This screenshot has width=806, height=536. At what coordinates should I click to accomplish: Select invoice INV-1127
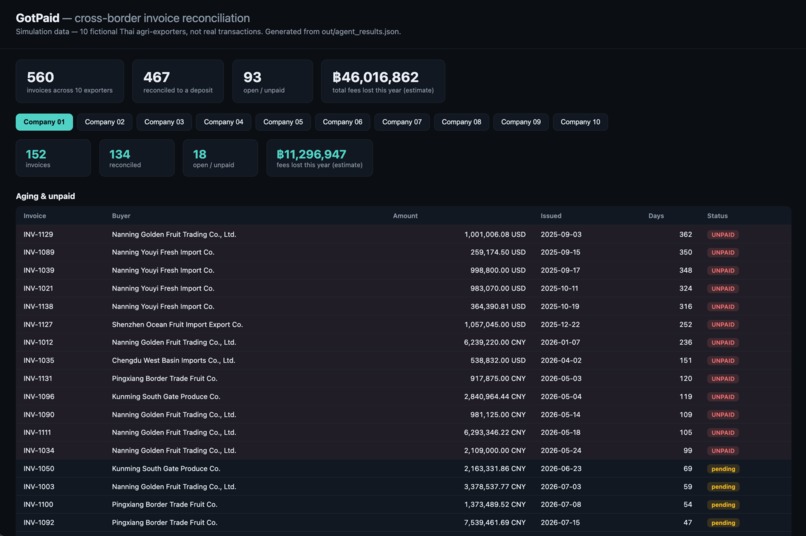pos(403,324)
